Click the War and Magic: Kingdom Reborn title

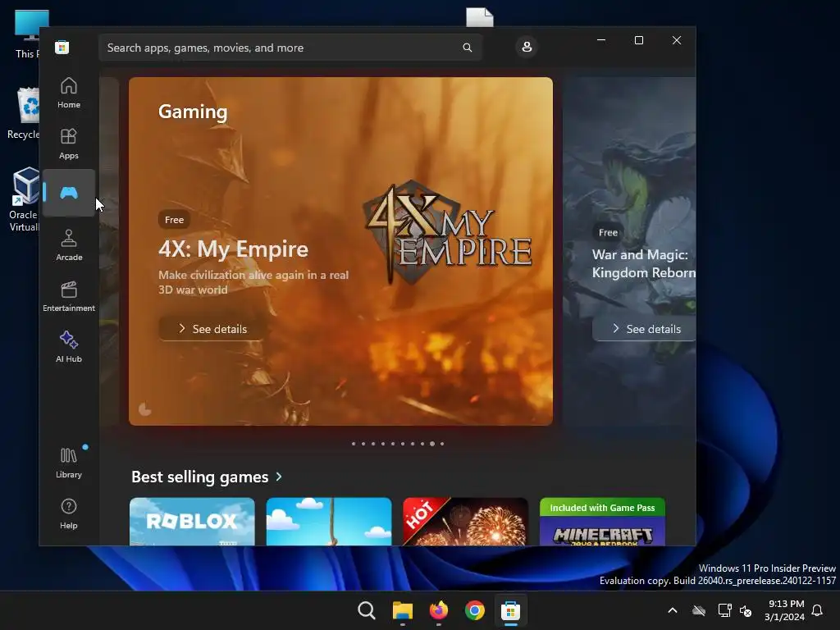click(644, 263)
